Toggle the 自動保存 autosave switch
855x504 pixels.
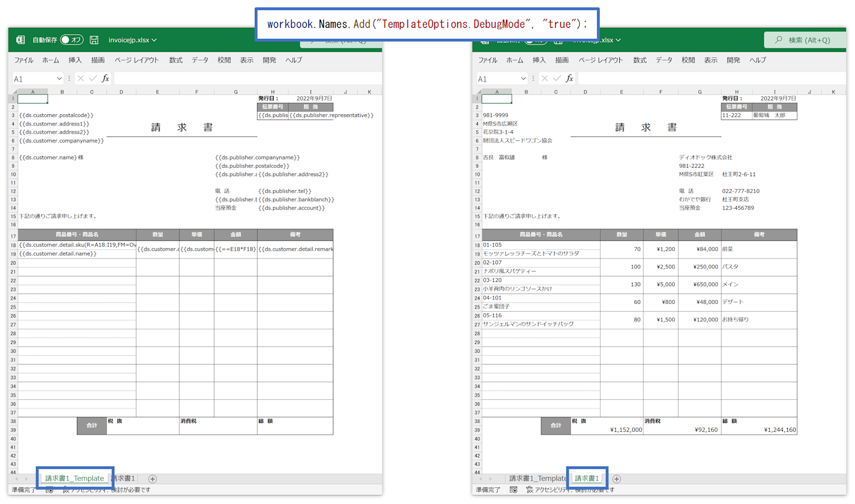(x=71, y=40)
